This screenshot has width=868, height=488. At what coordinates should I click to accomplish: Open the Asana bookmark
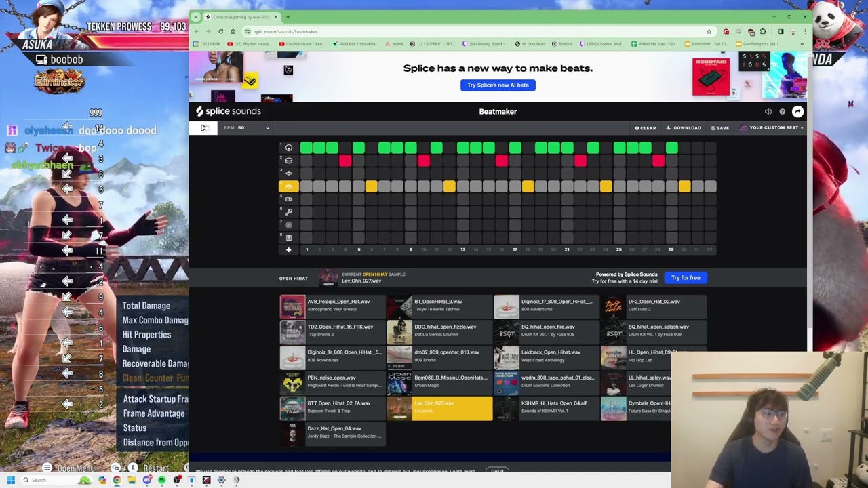[x=395, y=44]
